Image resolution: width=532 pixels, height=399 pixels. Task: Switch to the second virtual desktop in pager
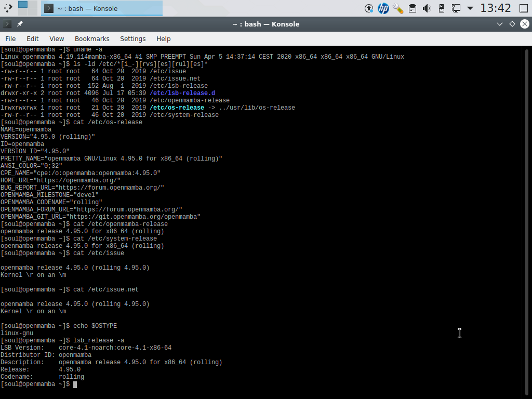tap(33, 4)
